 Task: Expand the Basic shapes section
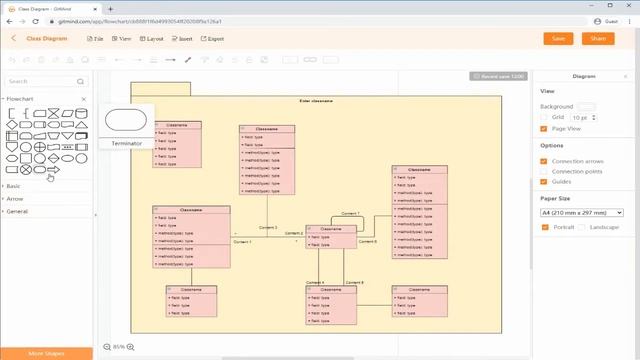[13, 186]
